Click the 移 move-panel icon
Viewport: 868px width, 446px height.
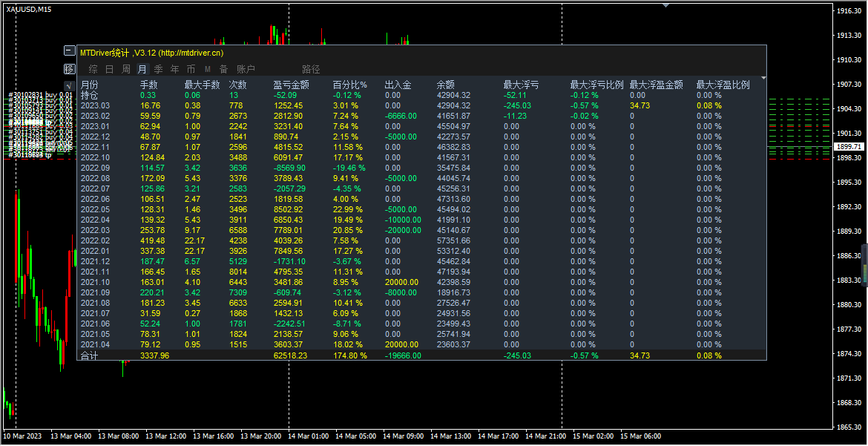pyautogui.click(x=69, y=69)
